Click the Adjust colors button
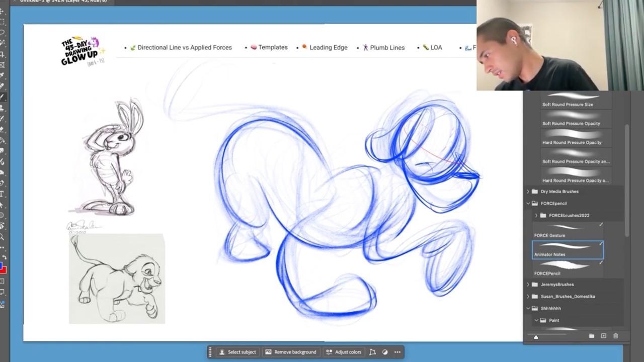 (344, 352)
